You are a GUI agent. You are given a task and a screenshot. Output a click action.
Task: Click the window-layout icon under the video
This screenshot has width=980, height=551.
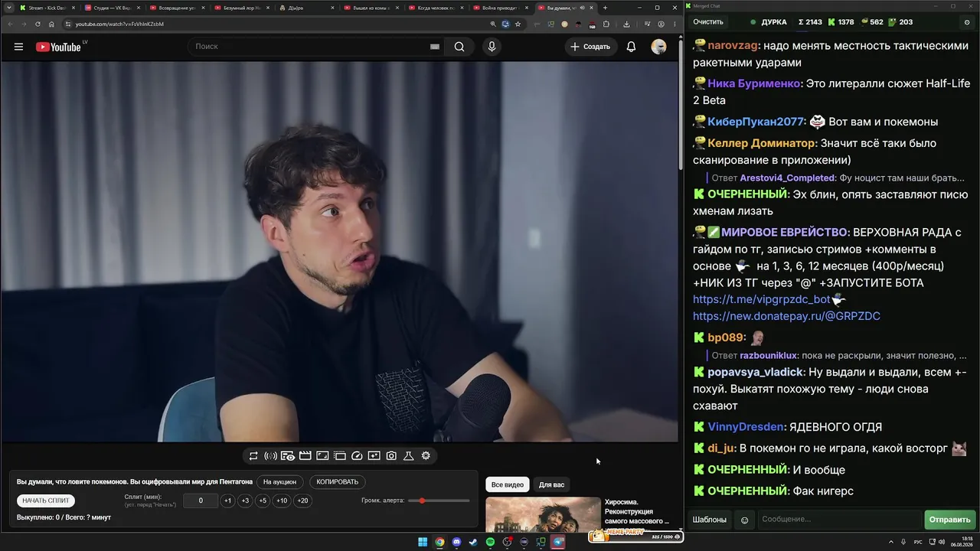click(x=340, y=456)
